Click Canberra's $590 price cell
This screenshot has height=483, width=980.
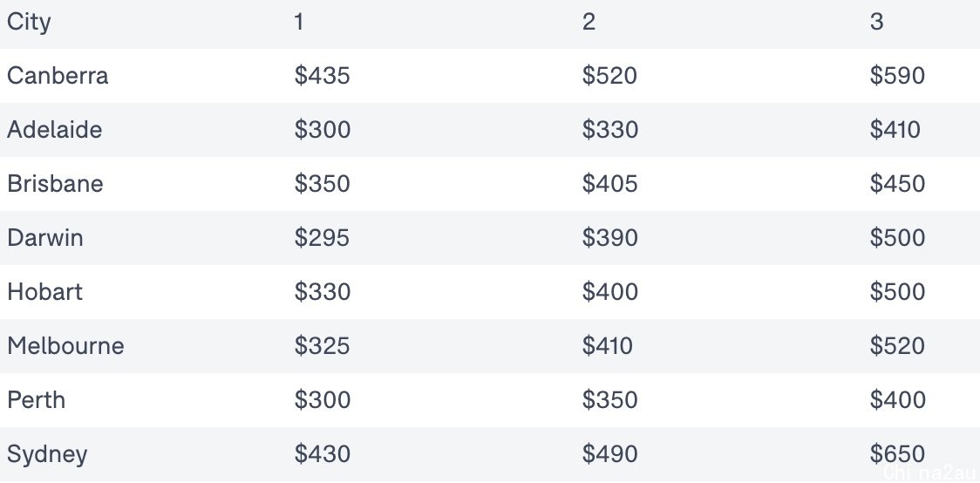click(x=897, y=76)
